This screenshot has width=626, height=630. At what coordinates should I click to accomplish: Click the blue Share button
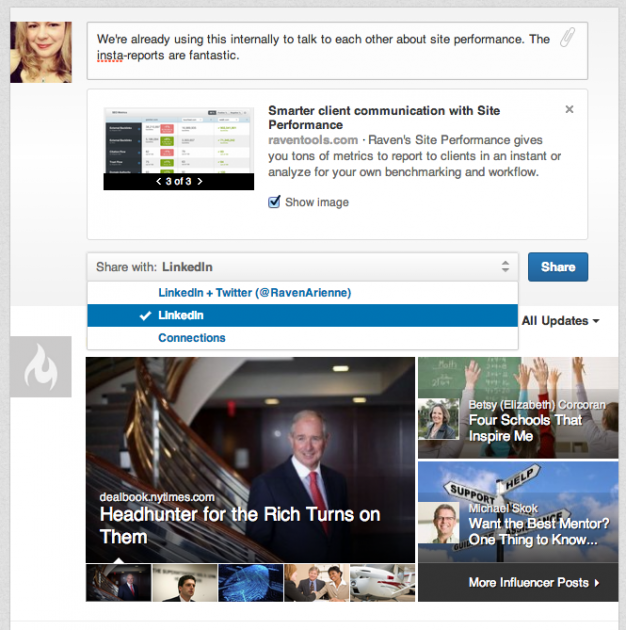click(558, 267)
